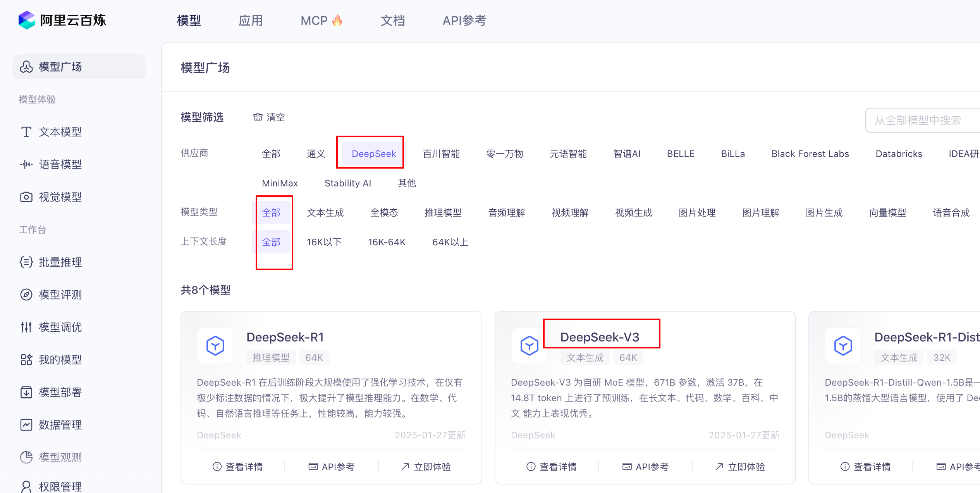
Task: Select the MiniMax supplier filter
Action: [280, 183]
